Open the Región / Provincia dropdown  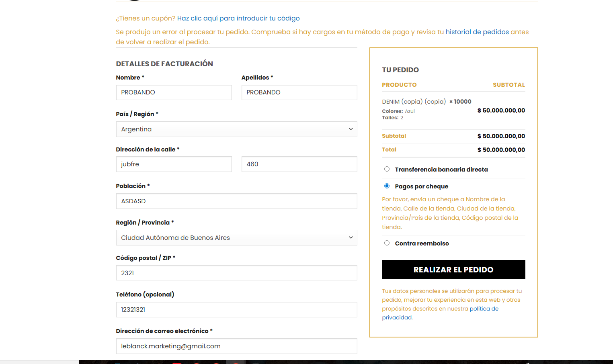[x=236, y=238]
